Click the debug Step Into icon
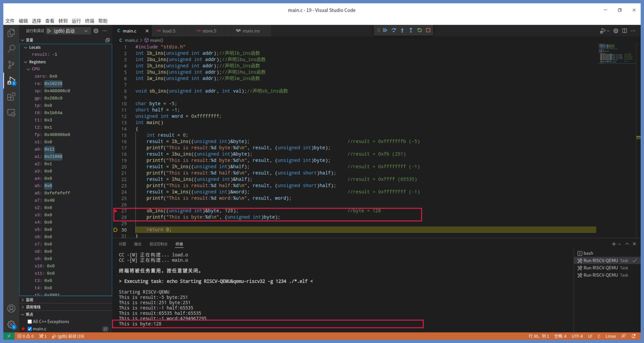 pos(402,31)
